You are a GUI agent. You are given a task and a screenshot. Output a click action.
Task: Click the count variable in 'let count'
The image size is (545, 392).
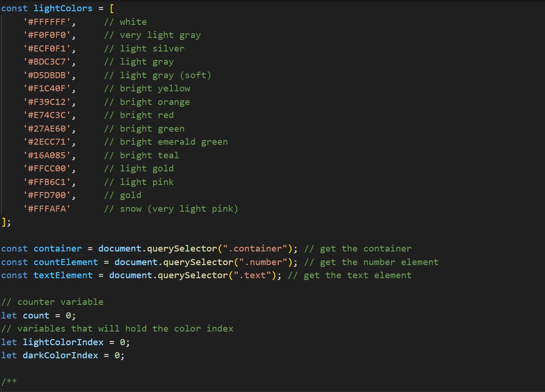point(36,315)
